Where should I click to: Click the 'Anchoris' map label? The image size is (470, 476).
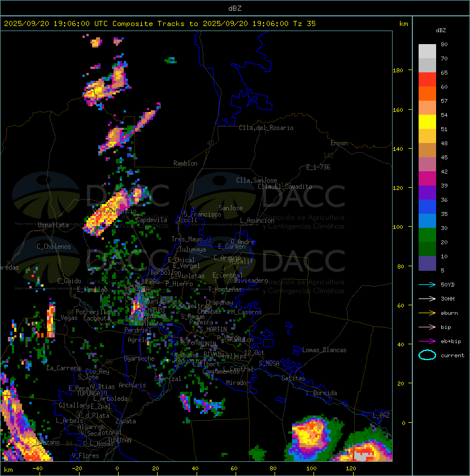pos(132,385)
